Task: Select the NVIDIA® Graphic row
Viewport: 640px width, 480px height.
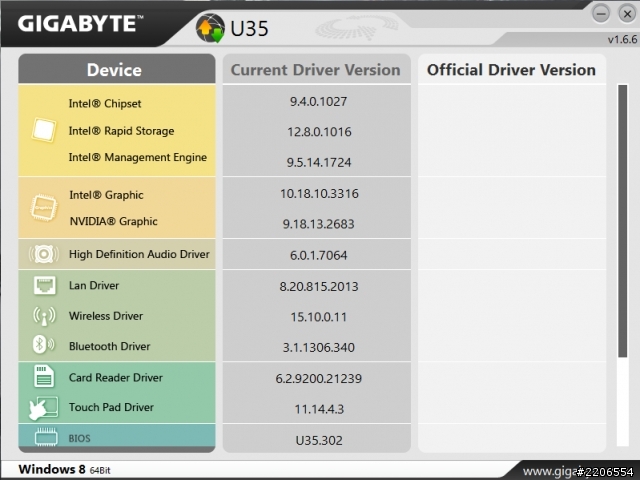Action: pyautogui.click(x=113, y=222)
